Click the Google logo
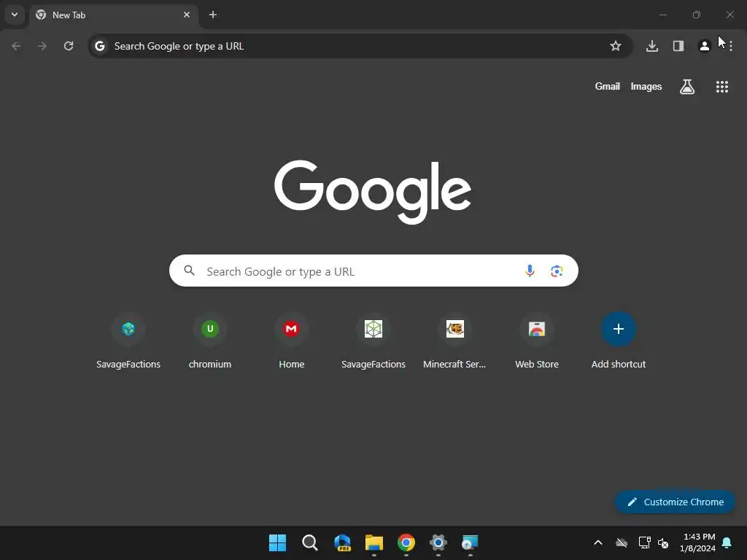Image resolution: width=747 pixels, height=560 pixels. 373,192
